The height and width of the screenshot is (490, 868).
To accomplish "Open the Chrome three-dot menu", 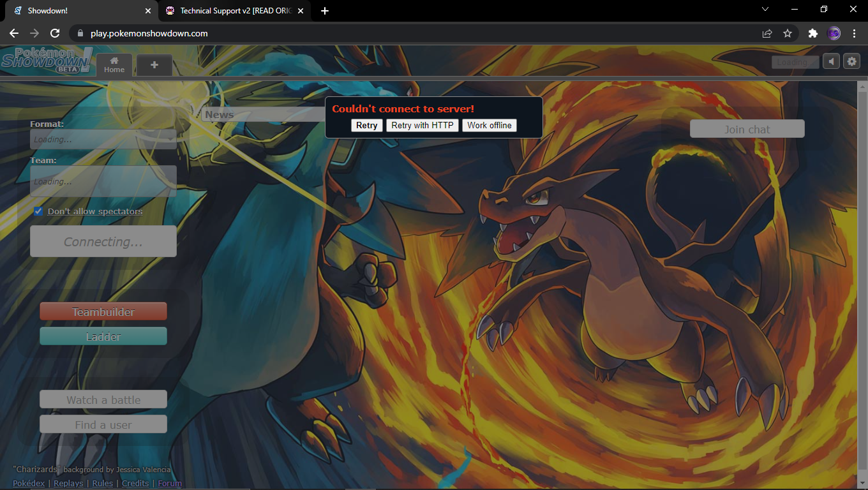I will [x=854, y=33].
